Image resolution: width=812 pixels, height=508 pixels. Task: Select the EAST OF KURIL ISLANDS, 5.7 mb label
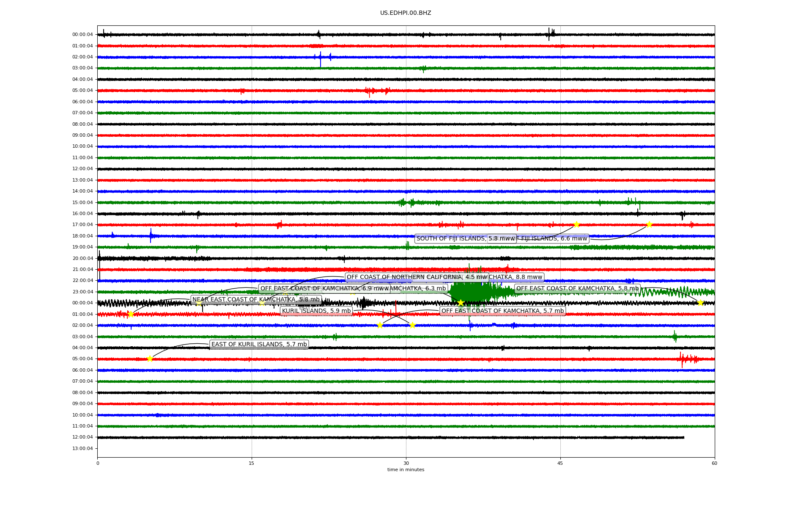259,345
